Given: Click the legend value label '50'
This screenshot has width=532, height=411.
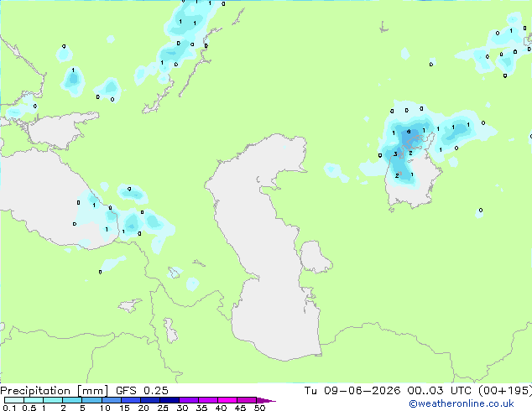Looking at the screenshot, I should [x=259, y=408].
